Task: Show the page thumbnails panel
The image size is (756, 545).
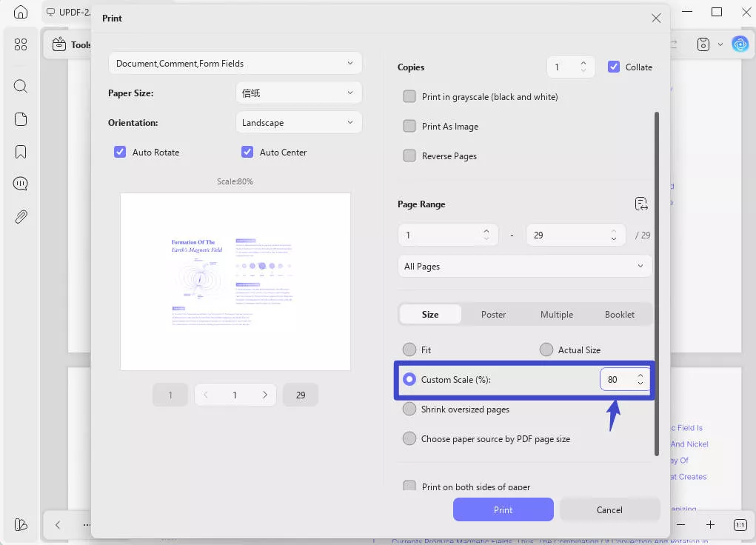Action: tap(20, 118)
